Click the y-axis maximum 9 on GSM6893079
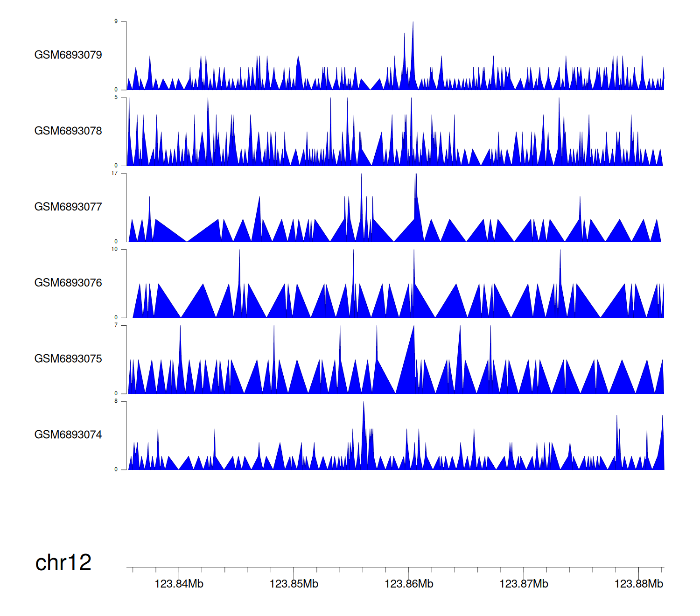Viewport: 700px width, 616px height. 116,21
